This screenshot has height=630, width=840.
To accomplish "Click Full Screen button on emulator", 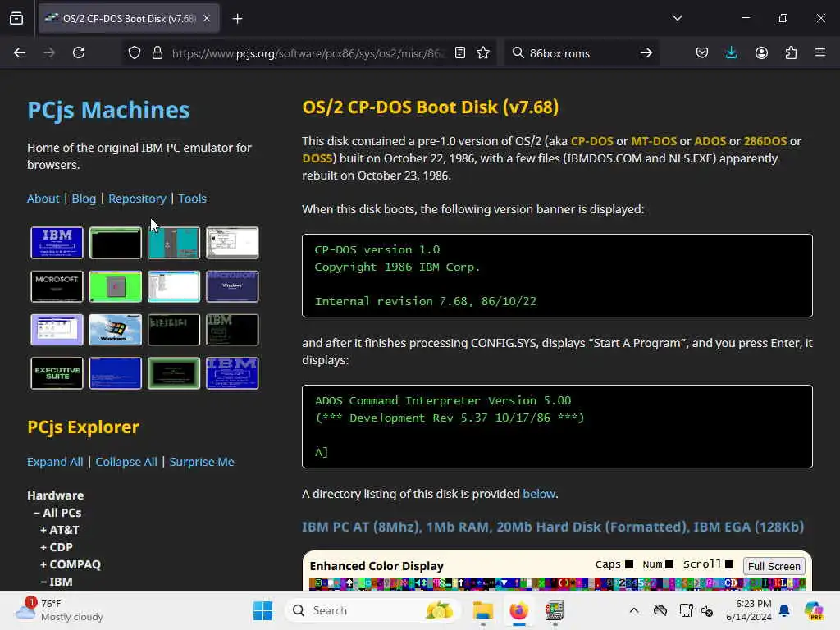I will [774, 566].
